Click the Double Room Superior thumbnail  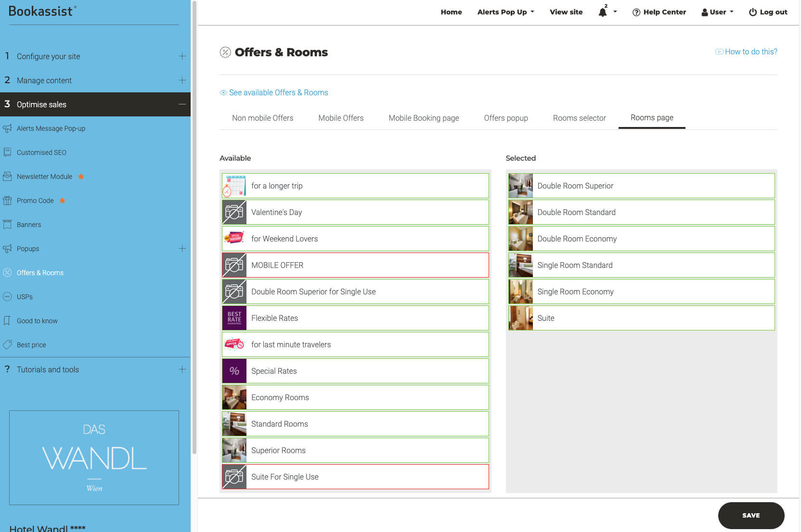[520, 186]
